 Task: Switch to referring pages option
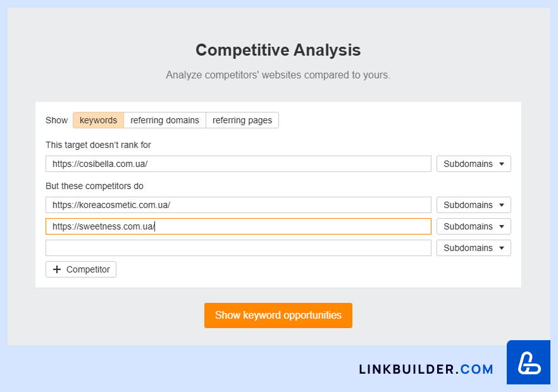pyautogui.click(x=242, y=120)
